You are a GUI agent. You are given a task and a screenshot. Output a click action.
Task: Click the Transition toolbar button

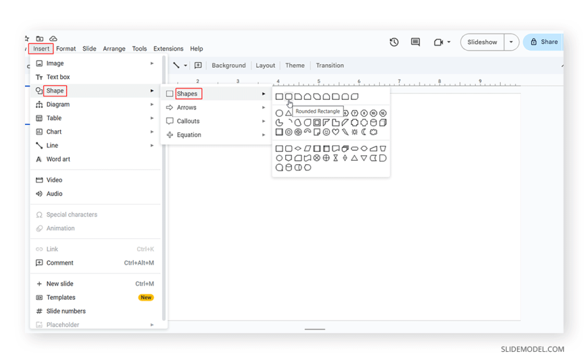330,66
